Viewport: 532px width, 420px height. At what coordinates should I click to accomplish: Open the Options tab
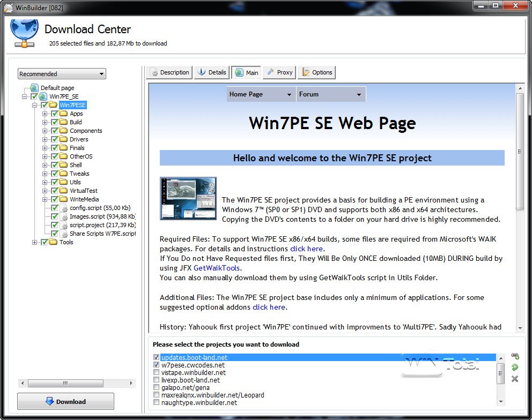click(x=317, y=72)
